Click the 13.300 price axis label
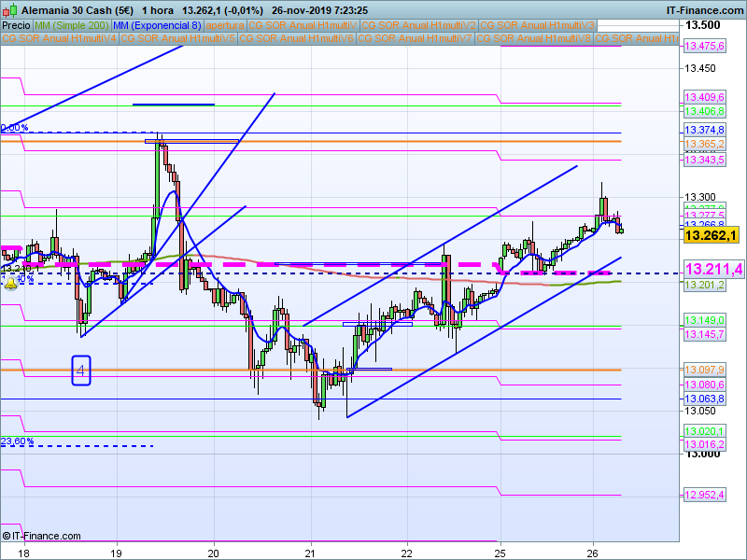The height and width of the screenshot is (560, 747). point(699,197)
